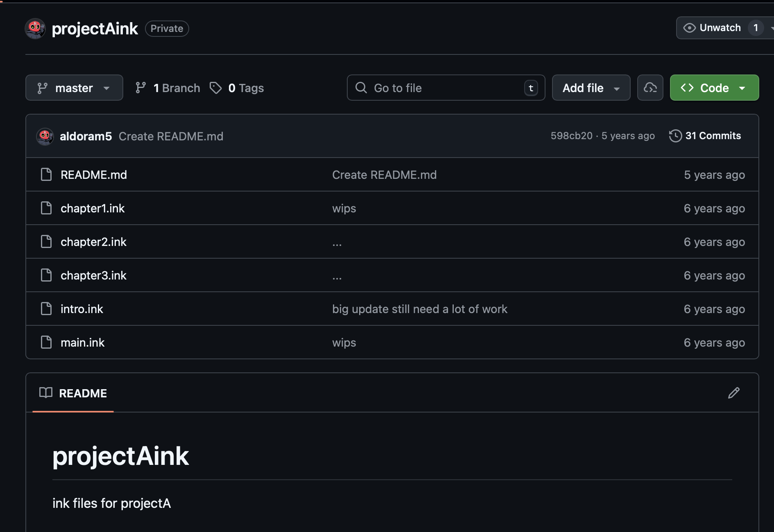
Task: Open the cloud codespace icon button
Action: (x=650, y=88)
